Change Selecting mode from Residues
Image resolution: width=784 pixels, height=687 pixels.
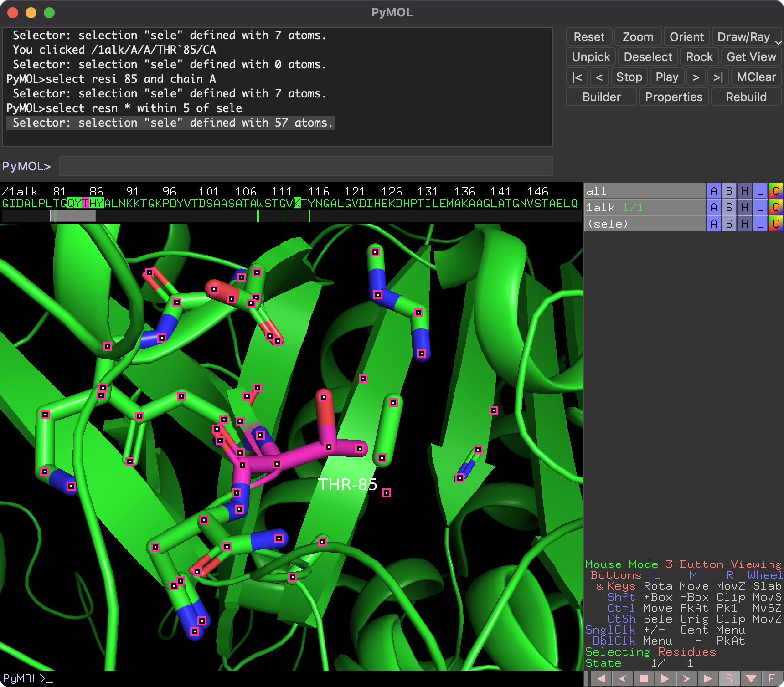click(x=687, y=652)
